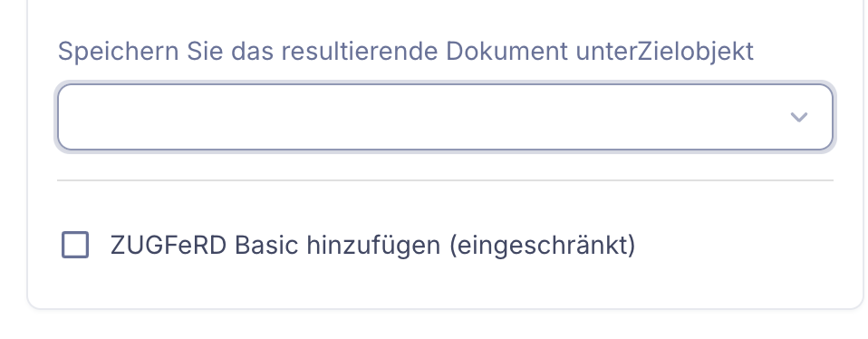The height and width of the screenshot is (339, 868).
Task: Open the Zielobjekt dropdown field
Action: [445, 117]
